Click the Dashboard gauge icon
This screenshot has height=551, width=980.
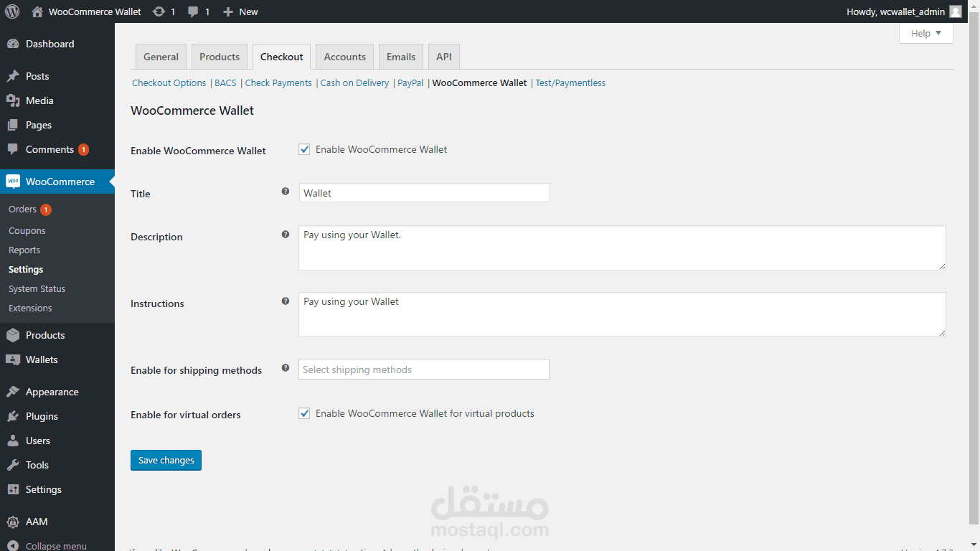tap(13, 44)
